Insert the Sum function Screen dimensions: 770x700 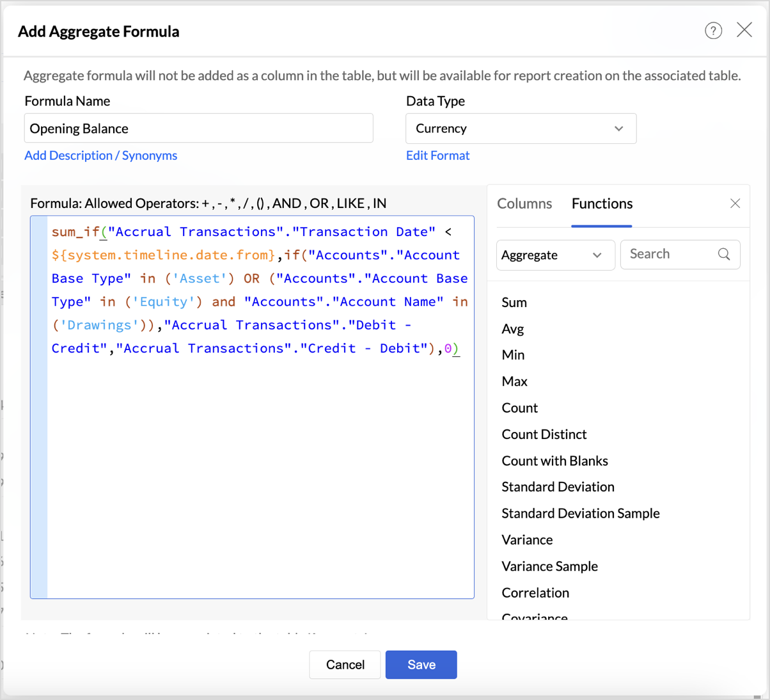514,303
